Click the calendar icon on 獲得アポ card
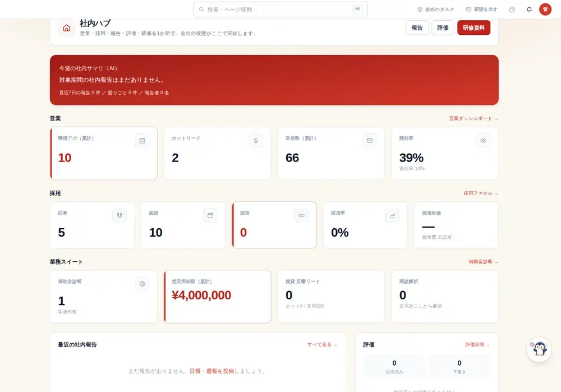Image resolution: width=561 pixels, height=392 pixels. 142,141
